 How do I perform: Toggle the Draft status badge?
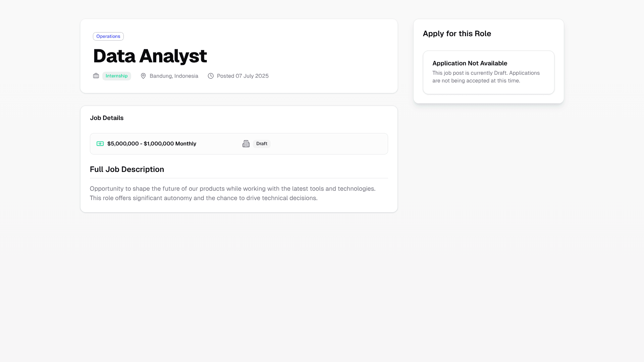coord(262,143)
